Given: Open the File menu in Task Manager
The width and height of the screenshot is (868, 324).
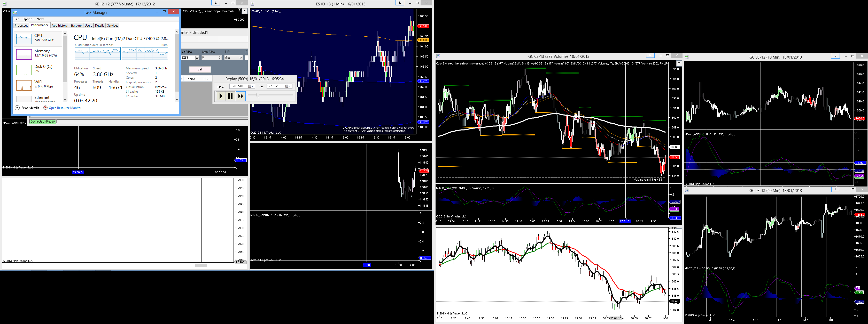Looking at the screenshot, I should [17, 19].
